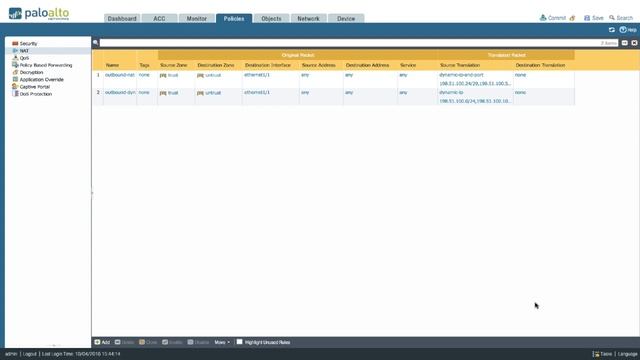Click the refresh icon
Screen dimensions: 640x360
[611, 30]
